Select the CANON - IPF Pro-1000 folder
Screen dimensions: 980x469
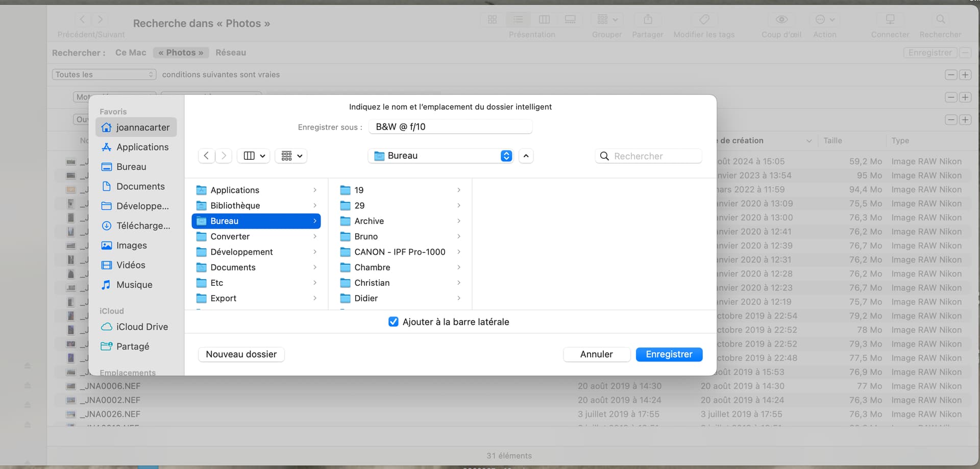[399, 252]
